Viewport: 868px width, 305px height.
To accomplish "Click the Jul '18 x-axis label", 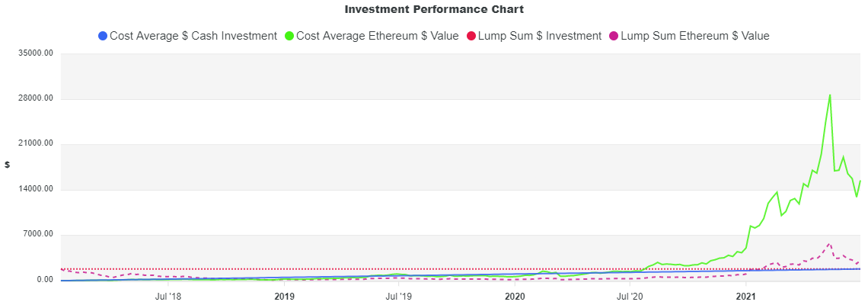I will (x=168, y=296).
